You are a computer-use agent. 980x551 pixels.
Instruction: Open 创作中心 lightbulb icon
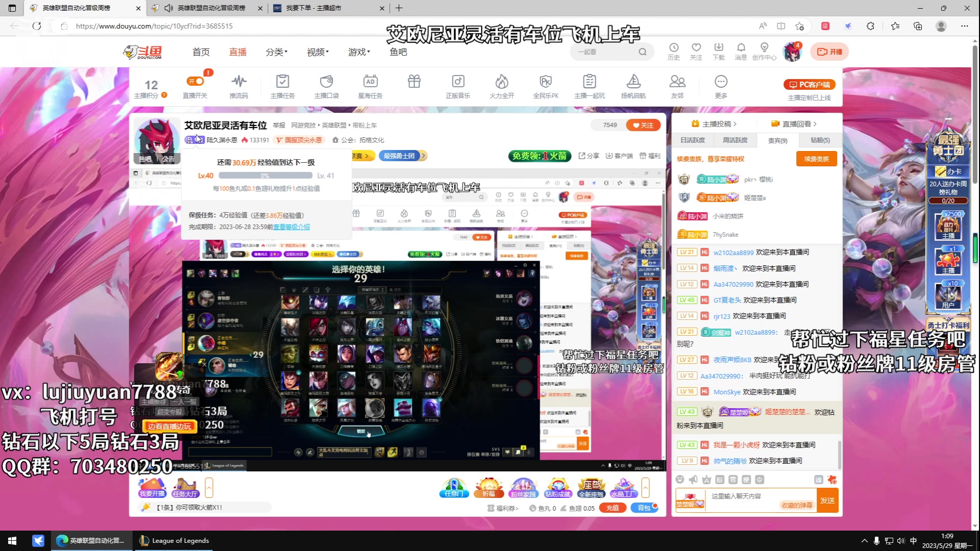pyautogui.click(x=764, y=51)
